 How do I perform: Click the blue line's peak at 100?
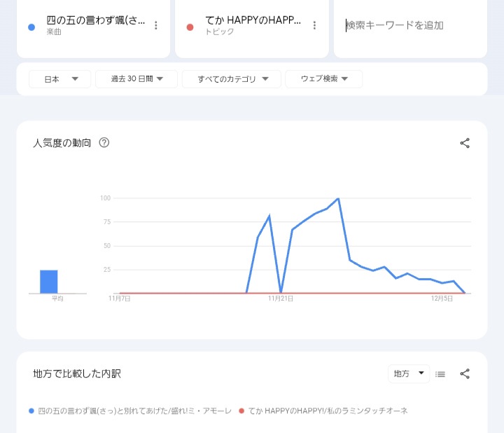338,199
